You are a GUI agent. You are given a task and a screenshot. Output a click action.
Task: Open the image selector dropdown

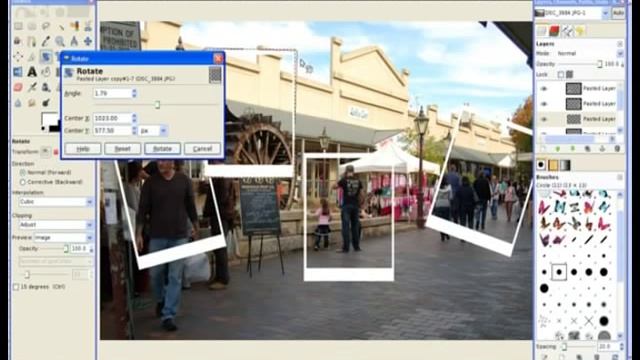572,13
